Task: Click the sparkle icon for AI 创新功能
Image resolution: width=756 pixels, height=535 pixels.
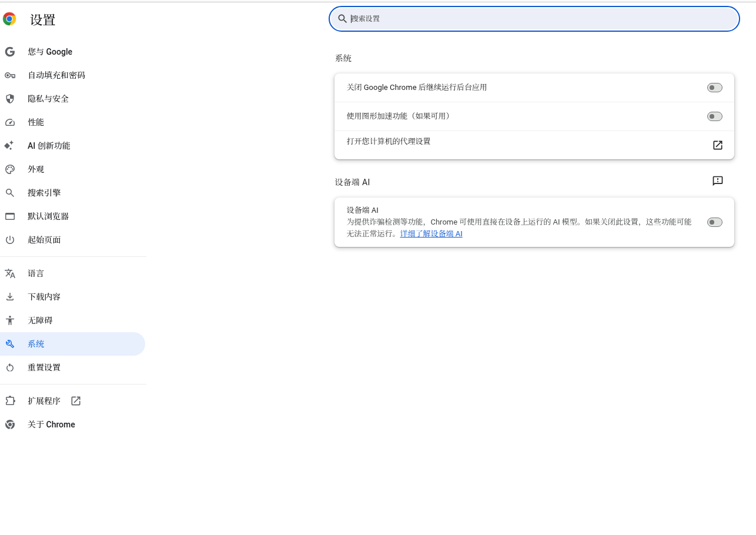Action: pos(9,146)
